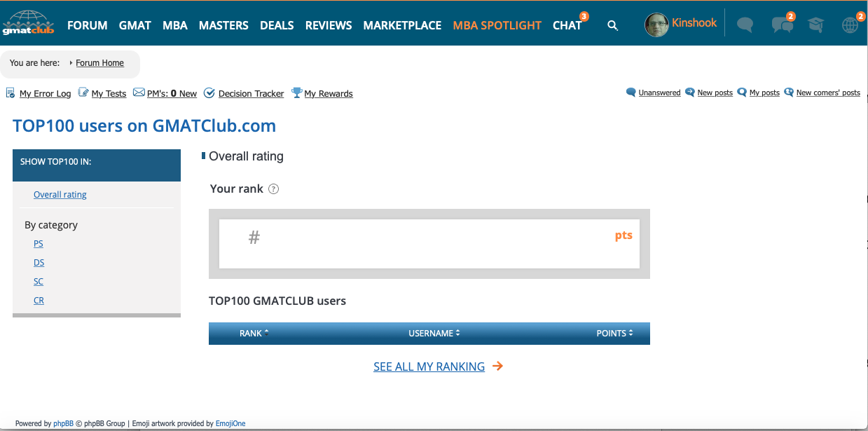The height and width of the screenshot is (431, 868).
Task: Click the Decision Tracker checkmark icon
Action: coord(209,93)
